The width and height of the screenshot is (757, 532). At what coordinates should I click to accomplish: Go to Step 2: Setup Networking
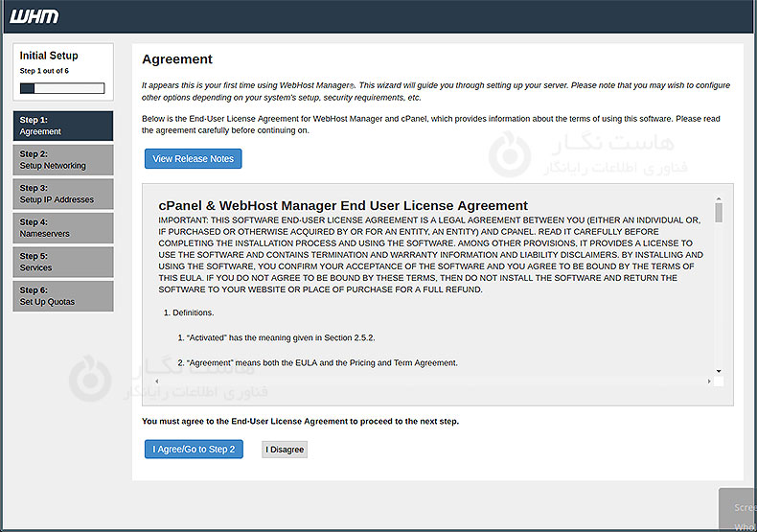click(x=63, y=160)
